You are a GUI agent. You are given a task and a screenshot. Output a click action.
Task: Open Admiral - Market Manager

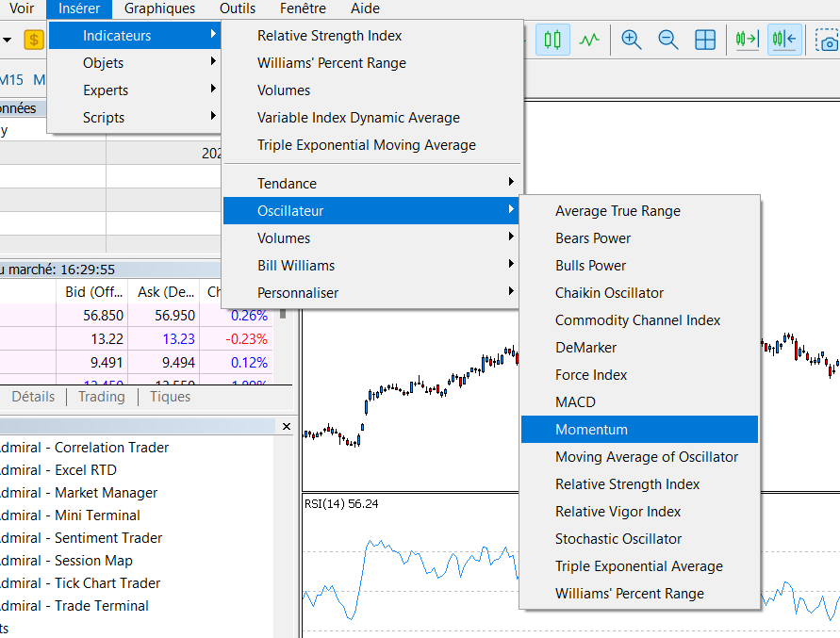pyautogui.click(x=79, y=492)
